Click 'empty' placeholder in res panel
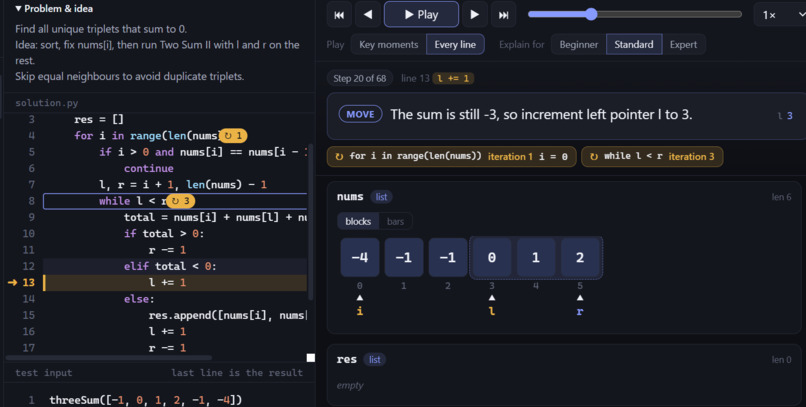Viewport: 806px width, 407px height. [x=350, y=385]
